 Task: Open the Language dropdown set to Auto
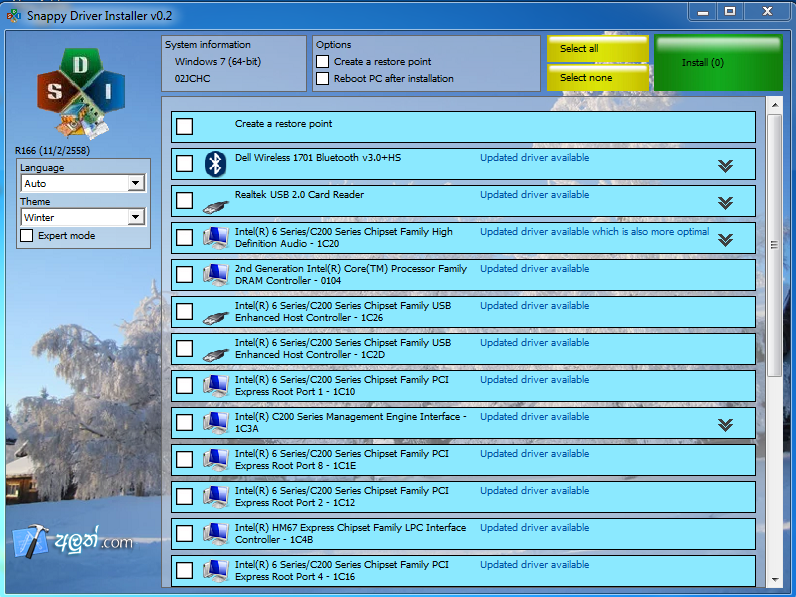(x=83, y=183)
